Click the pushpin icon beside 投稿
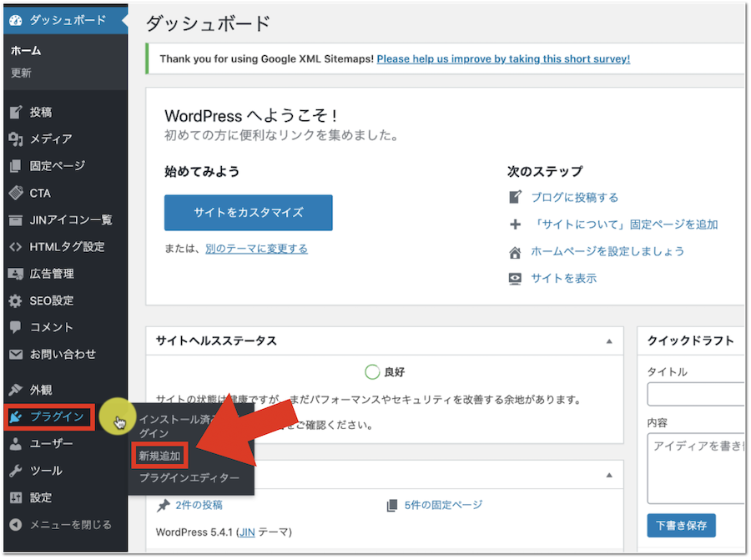751x560 pixels. point(15,113)
